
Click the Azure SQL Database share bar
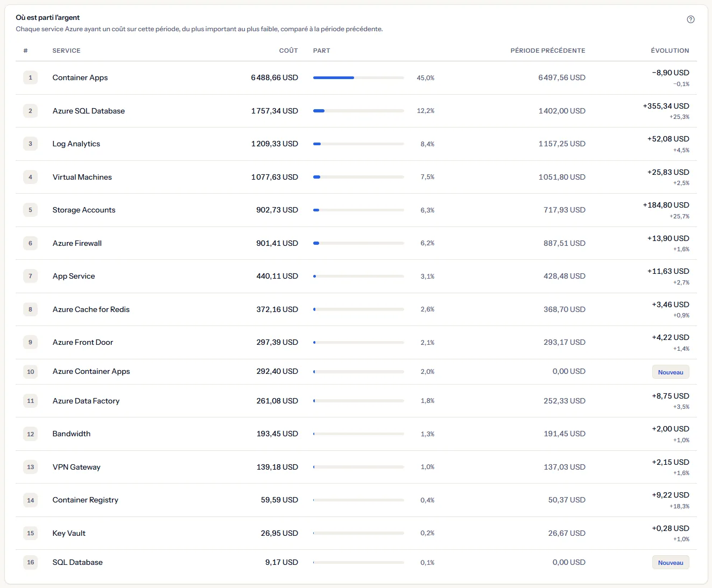tap(358, 111)
